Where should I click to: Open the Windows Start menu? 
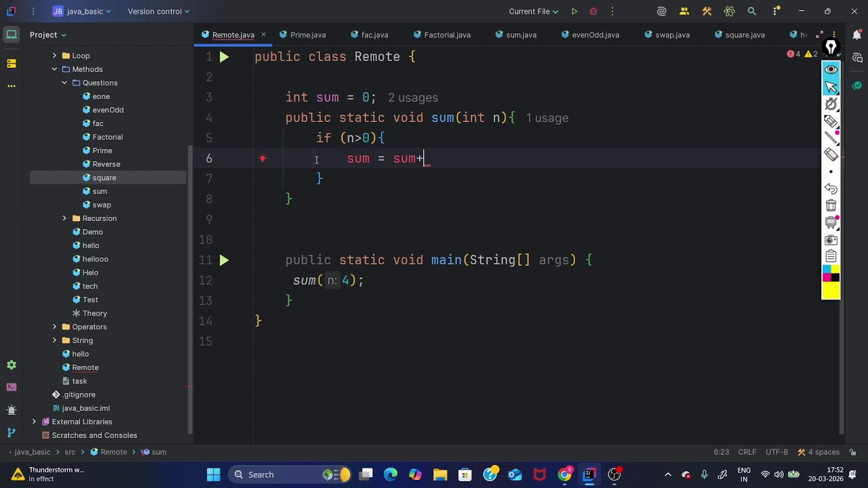coord(214,474)
